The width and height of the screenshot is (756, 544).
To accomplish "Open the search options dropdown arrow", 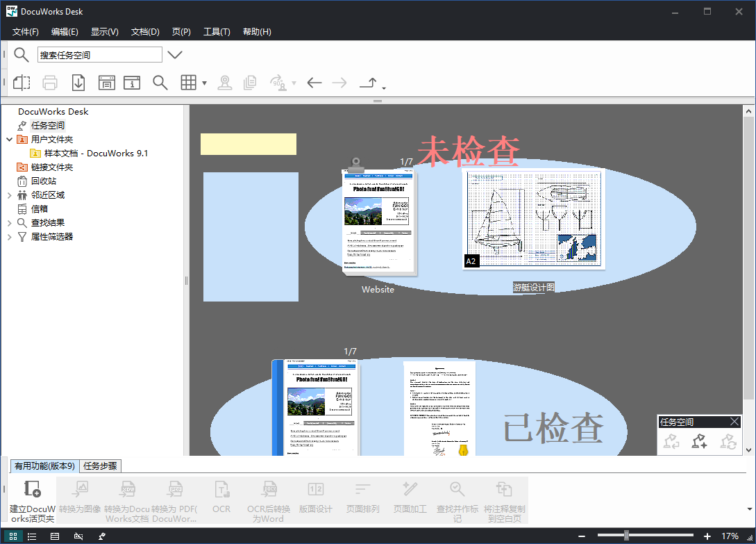I will pos(174,55).
